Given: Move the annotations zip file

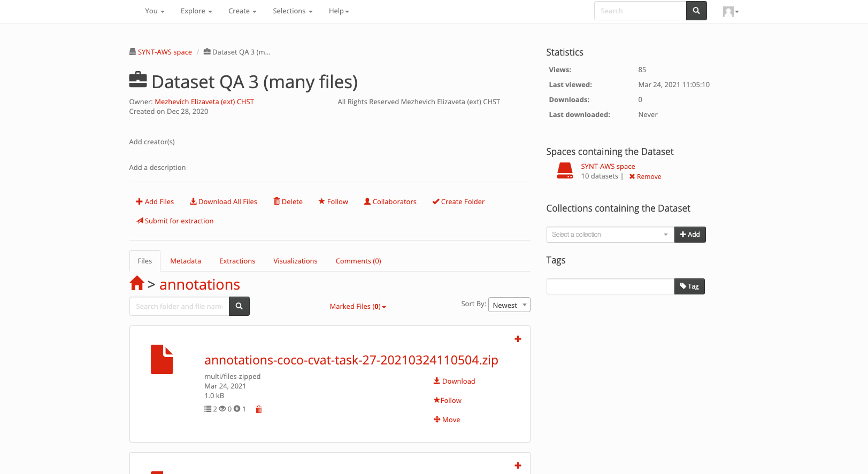Looking at the screenshot, I should tap(447, 419).
